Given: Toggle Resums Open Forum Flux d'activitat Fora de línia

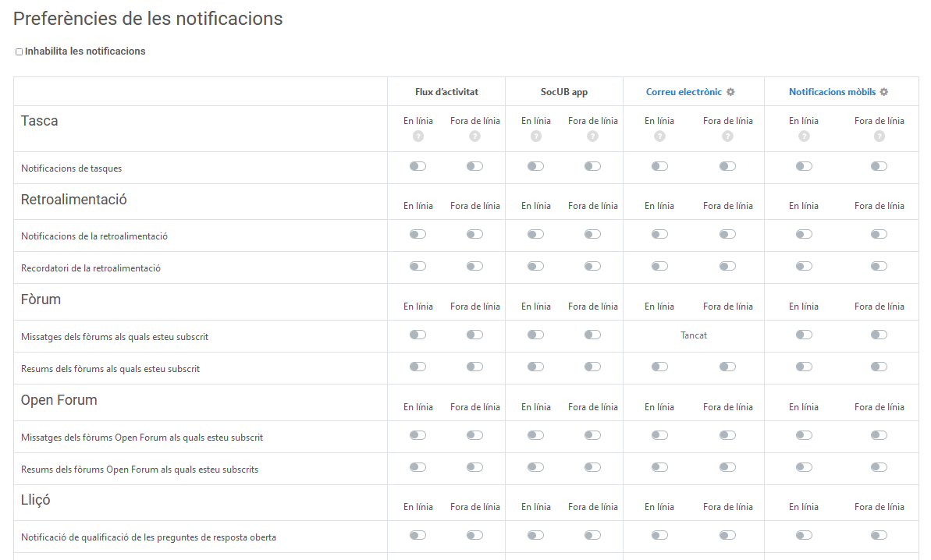Looking at the screenshot, I should (x=475, y=467).
